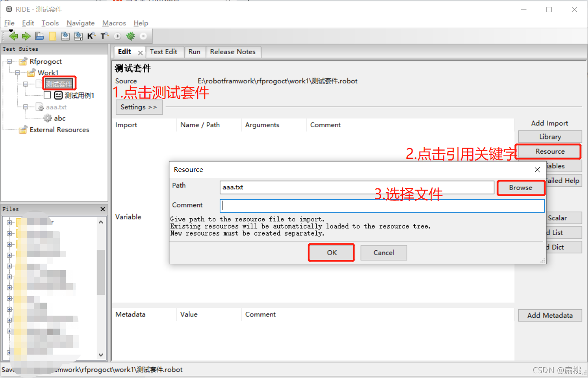Open the Run Tests play icon
588x378 pixels.
pyautogui.click(x=117, y=36)
